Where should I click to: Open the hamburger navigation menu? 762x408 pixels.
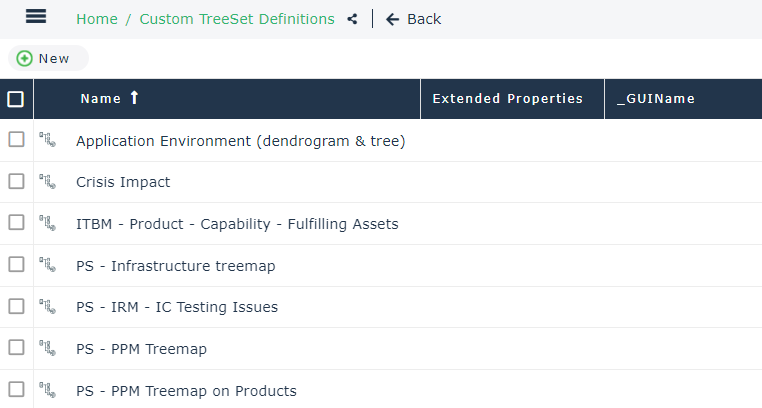[36, 17]
